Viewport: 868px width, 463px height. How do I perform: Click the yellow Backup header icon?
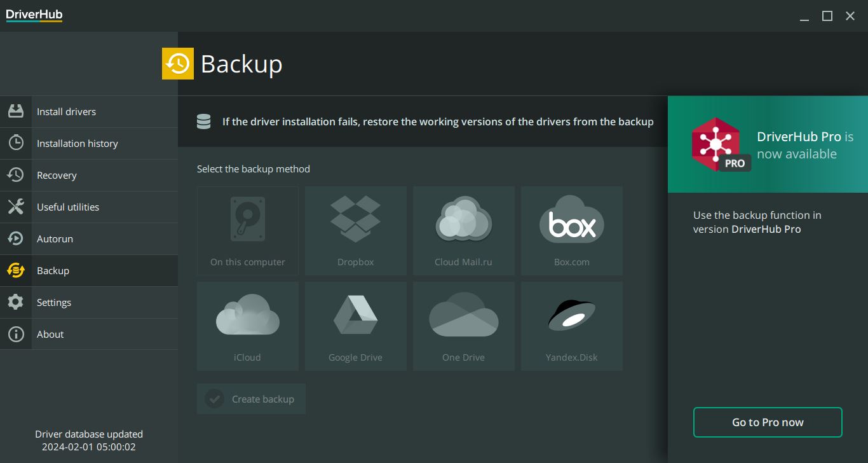(x=178, y=64)
